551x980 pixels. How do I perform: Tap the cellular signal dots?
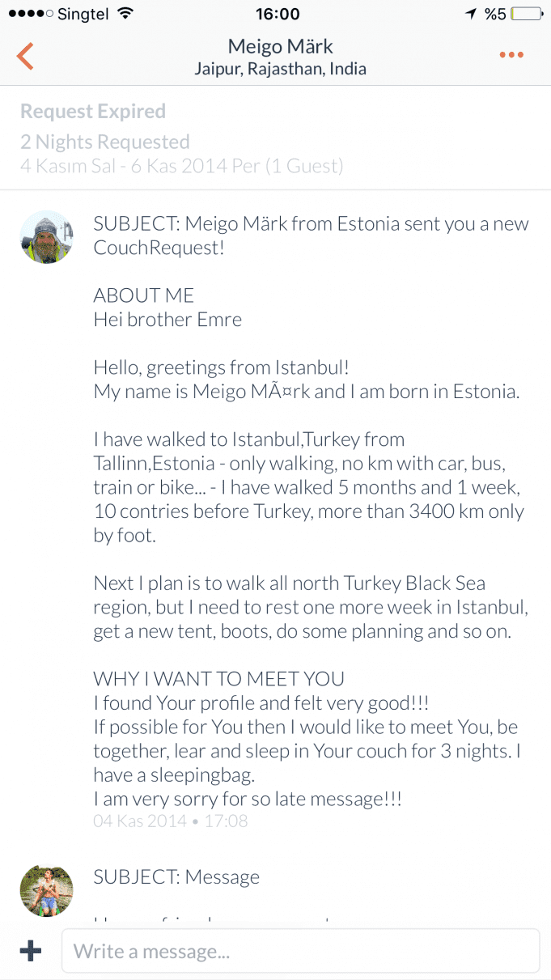pyautogui.click(x=31, y=14)
